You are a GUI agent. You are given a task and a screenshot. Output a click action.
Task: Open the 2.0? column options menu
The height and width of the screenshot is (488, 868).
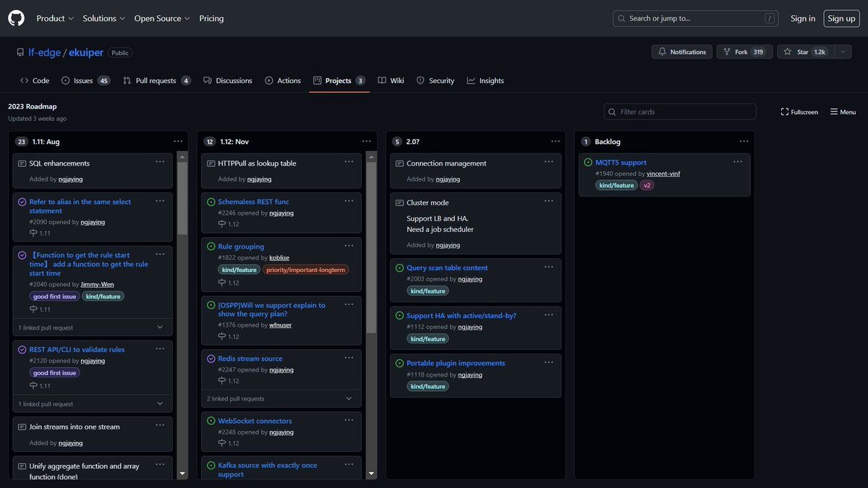[556, 142]
